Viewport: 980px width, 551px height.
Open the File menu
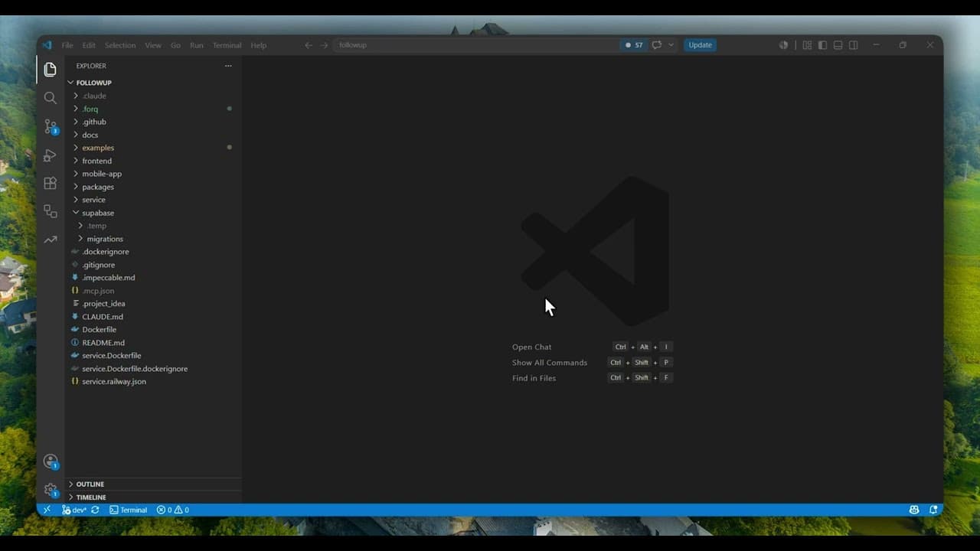[67, 45]
